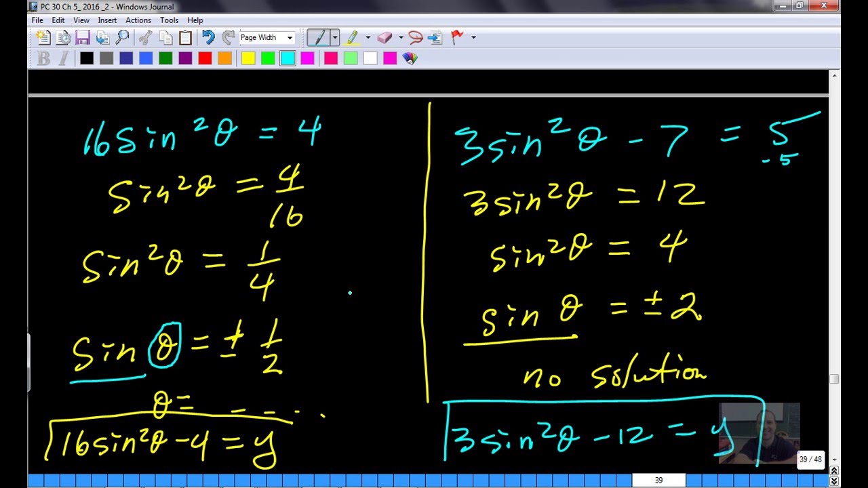
Task: Pick the white ink color
Action: coord(370,58)
